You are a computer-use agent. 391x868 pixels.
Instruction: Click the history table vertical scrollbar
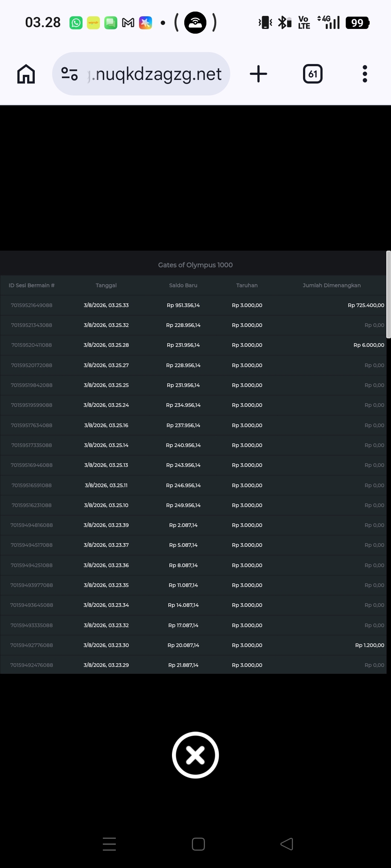[388, 294]
